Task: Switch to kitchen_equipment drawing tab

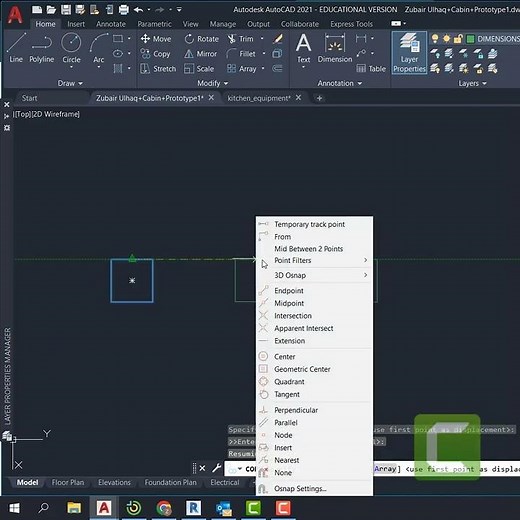Action: [x=259, y=98]
